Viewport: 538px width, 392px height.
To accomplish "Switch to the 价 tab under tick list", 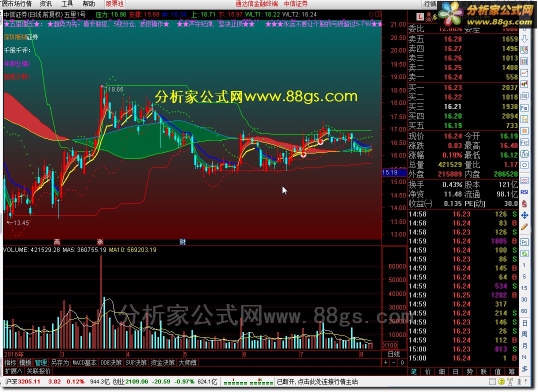I will (428, 371).
